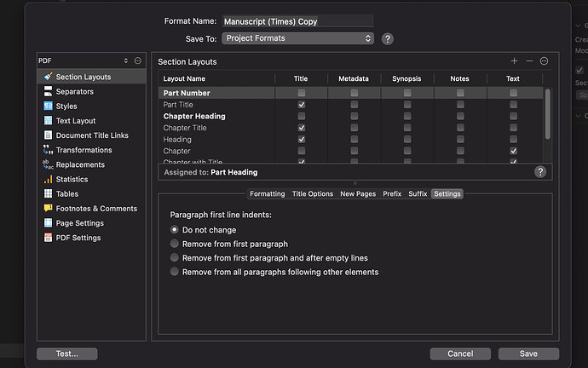Select the Text Layout icon
The width and height of the screenshot is (588, 368).
48,121
